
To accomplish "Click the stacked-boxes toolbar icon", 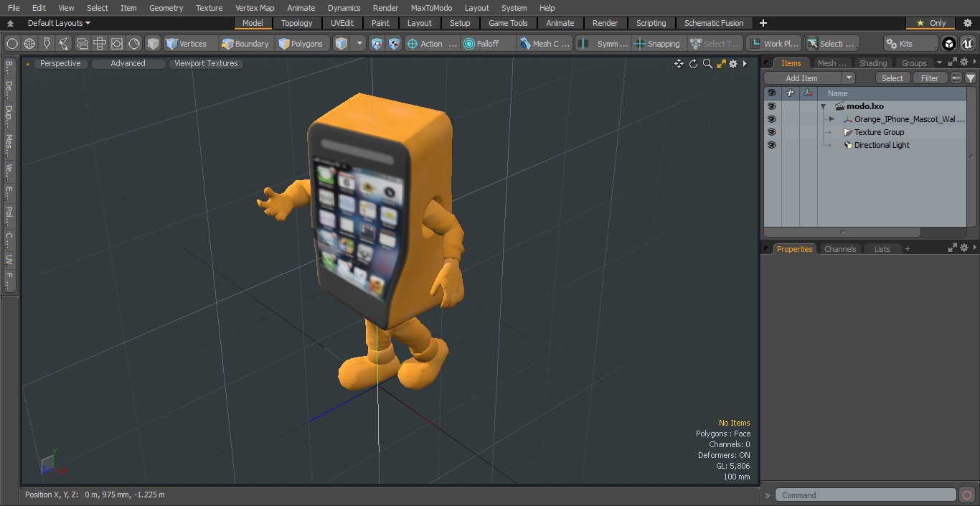I will (x=82, y=44).
